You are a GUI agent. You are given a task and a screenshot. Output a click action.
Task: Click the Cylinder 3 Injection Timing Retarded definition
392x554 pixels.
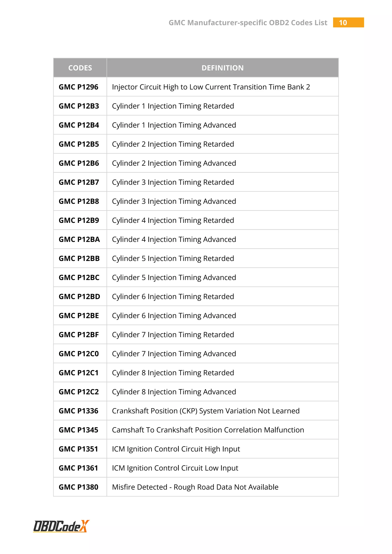(173, 182)
